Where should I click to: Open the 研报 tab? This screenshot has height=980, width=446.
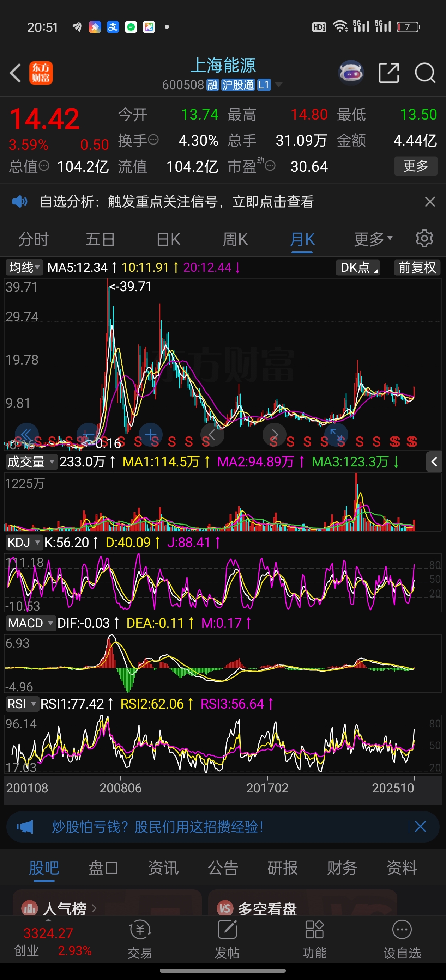pyautogui.click(x=282, y=868)
